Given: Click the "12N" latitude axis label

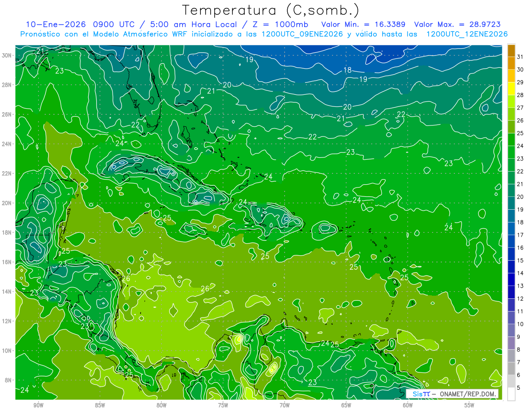Looking at the screenshot, I should click(x=7, y=321).
